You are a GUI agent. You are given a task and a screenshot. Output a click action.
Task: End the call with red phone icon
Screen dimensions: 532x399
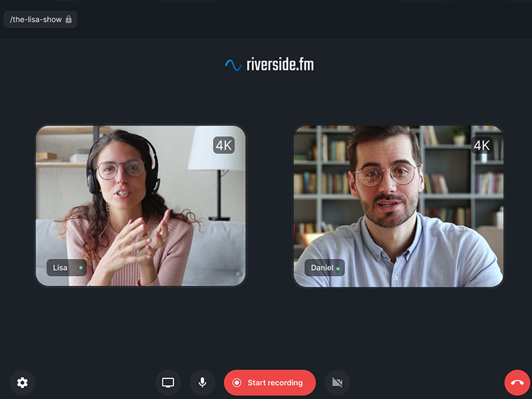point(517,382)
